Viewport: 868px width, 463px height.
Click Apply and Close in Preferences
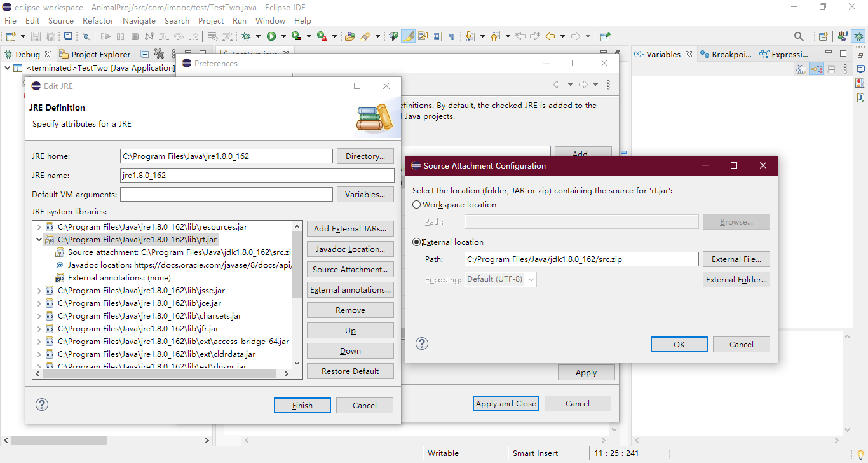pyautogui.click(x=506, y=403)
